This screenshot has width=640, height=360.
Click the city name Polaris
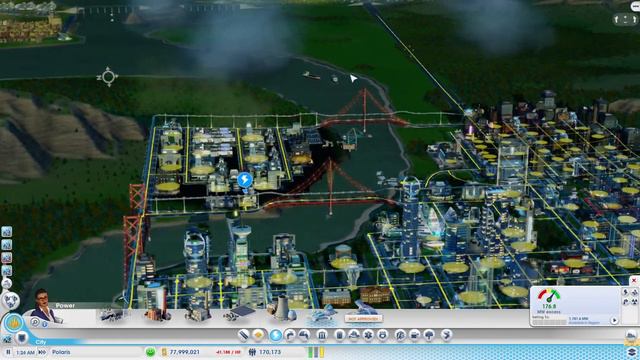click(x=61, y=352)
